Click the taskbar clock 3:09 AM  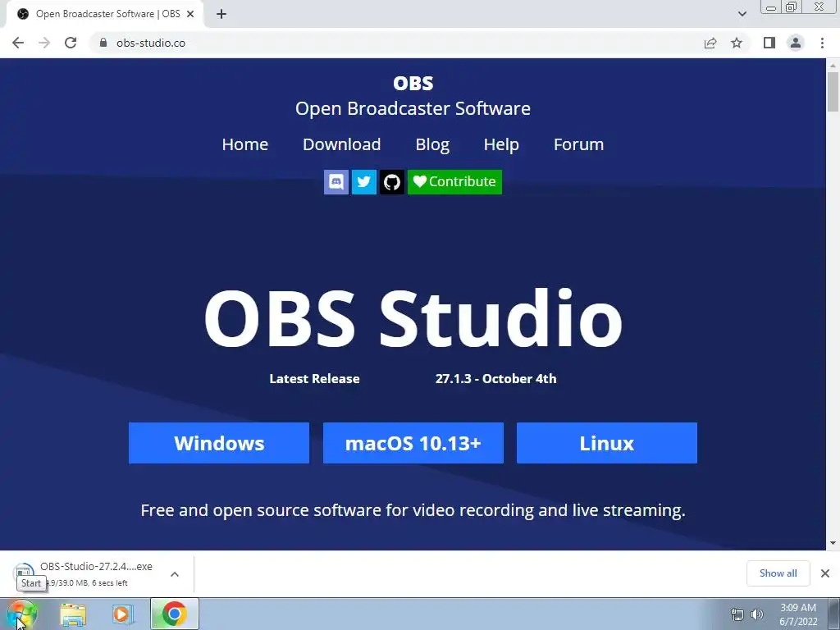(x=798, y=608)
